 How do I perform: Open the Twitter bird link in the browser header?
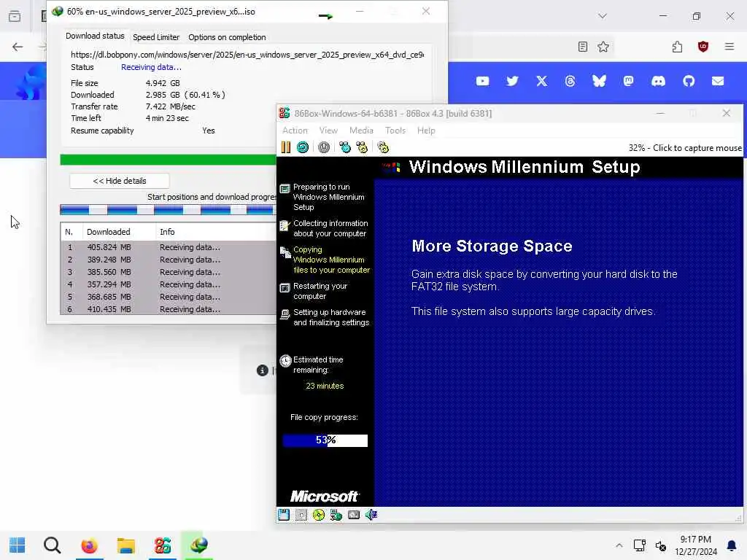tap(512, 81)
